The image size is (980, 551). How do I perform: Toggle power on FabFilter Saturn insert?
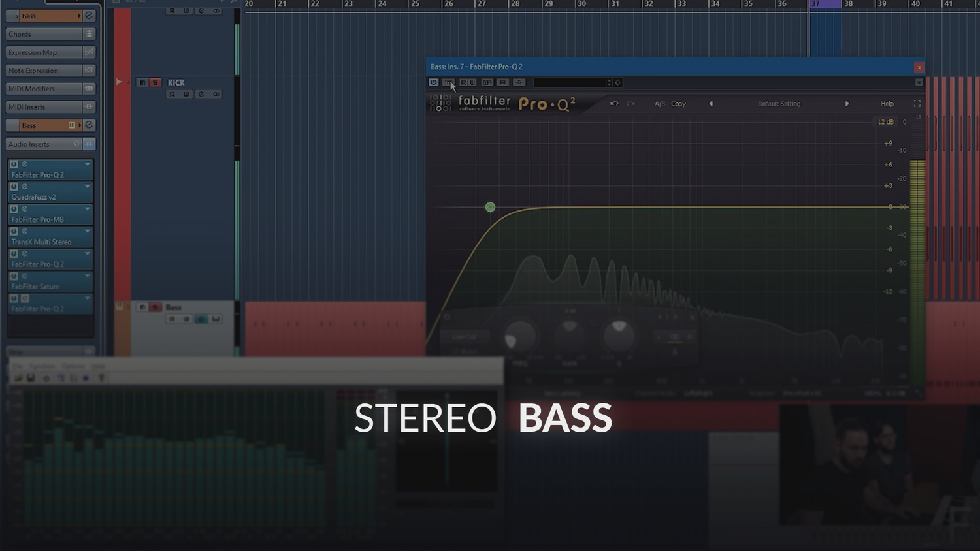[14, 275]
